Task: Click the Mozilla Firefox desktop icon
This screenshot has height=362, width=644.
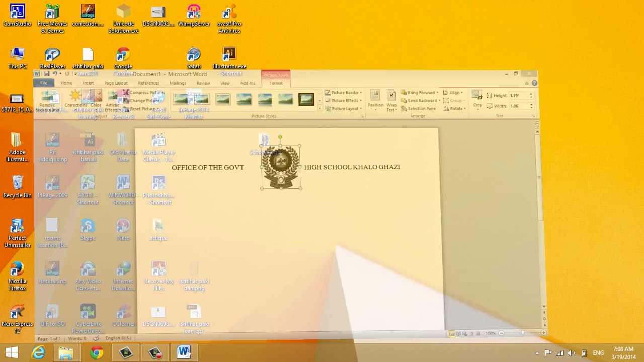Action: coord(17,277)
